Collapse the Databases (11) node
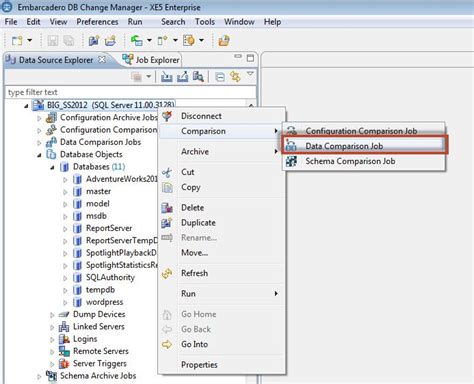Image resolution: width=474 pixels, height=384 pixels. pos(52,167)
